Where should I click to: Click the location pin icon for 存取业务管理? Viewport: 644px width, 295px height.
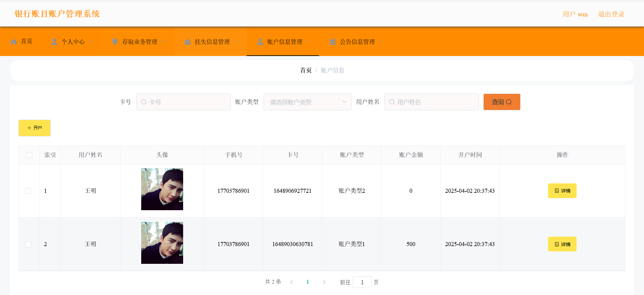(115, 42)
